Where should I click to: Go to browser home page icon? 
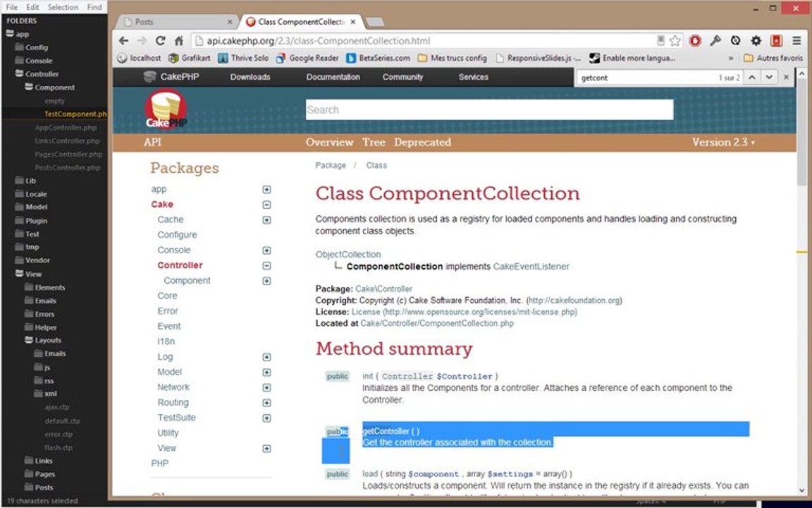pyautogui.click(x=178, y=41)
